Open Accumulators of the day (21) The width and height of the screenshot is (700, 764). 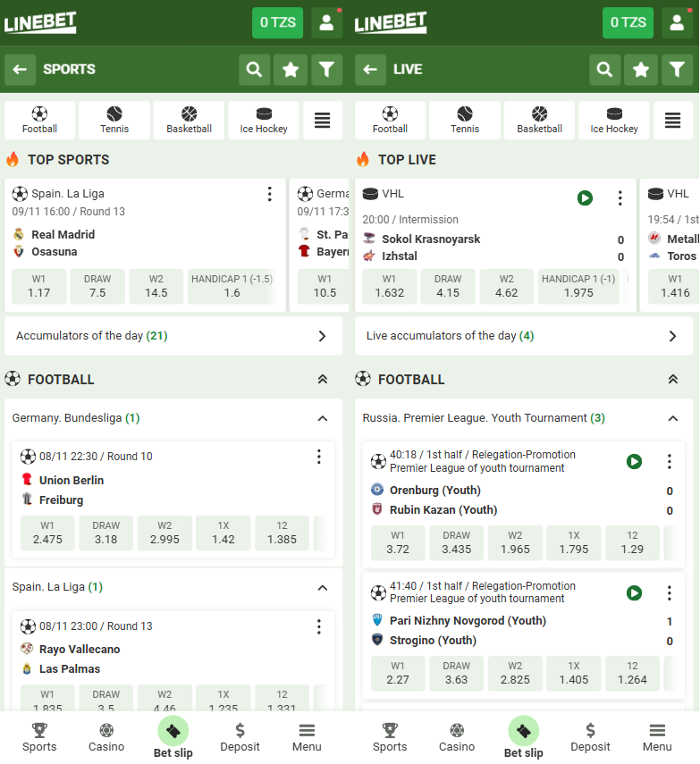173,336
